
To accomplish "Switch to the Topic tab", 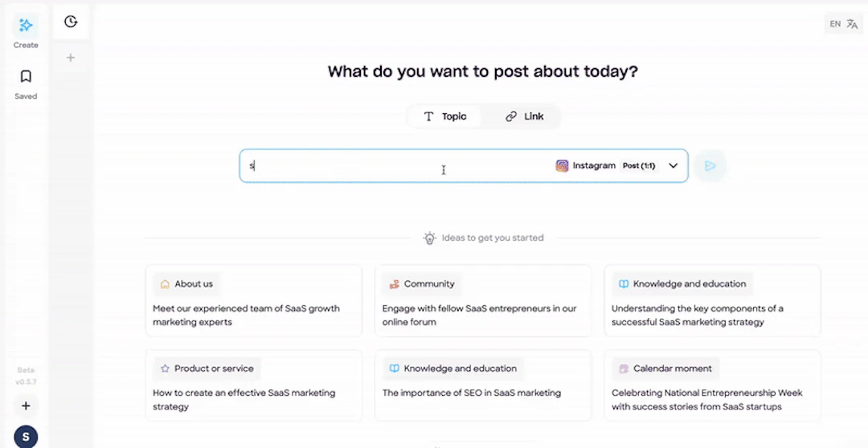I will pos(444,116).
